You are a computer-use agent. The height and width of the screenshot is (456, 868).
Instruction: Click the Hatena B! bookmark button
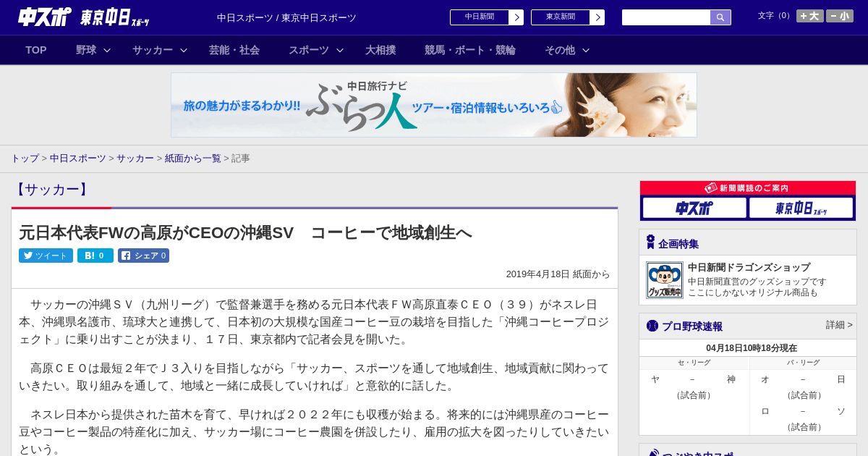click(95, 256)
